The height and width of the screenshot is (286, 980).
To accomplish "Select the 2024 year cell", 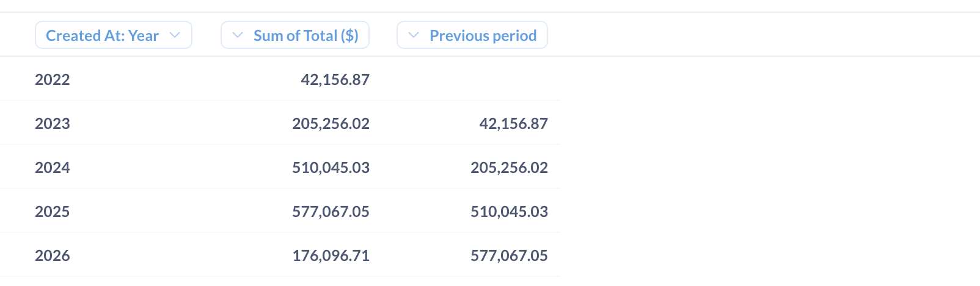I will click(x=53, y=167).
